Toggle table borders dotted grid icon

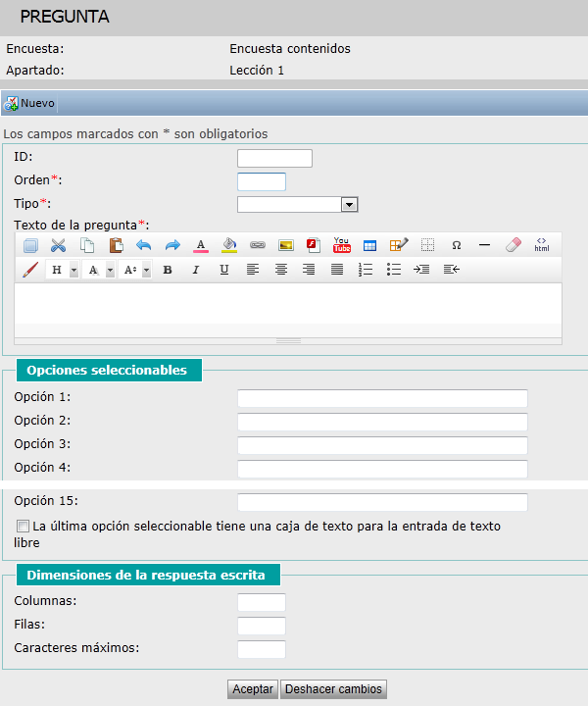(427, 245)
